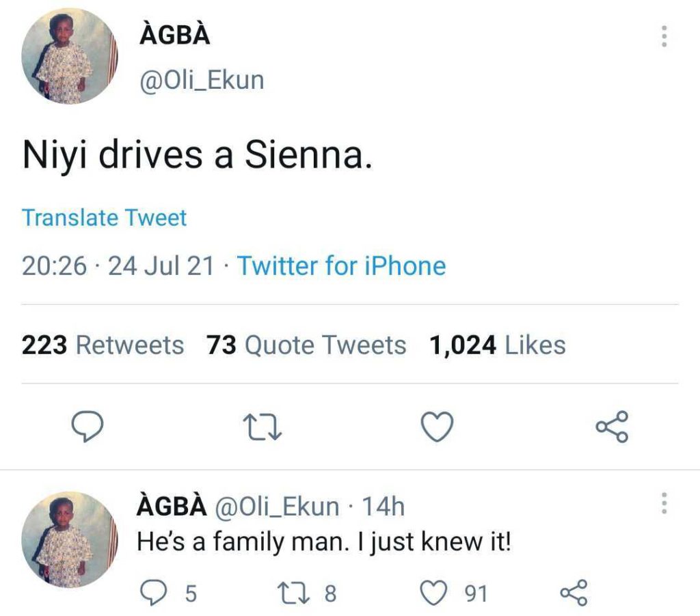Viewport: 700px width, 616px height.
Task: Click the ÀGBÀ display name in reply
Action: (171, 507)
